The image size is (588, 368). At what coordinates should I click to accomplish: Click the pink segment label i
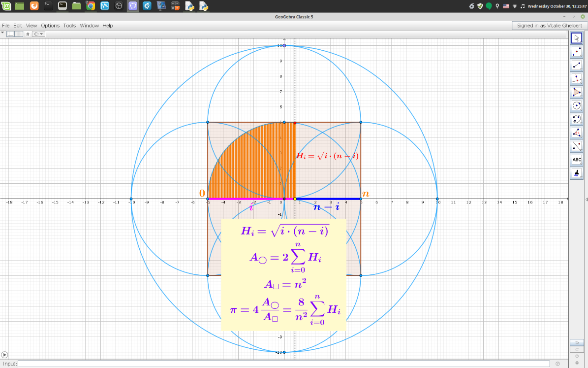click(x=251, y=207)
